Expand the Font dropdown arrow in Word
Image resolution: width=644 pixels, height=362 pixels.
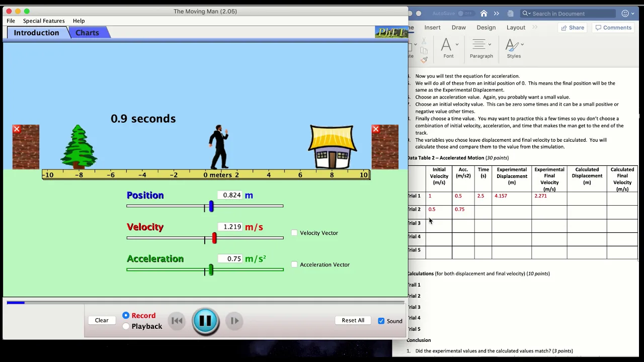(457, 44)
